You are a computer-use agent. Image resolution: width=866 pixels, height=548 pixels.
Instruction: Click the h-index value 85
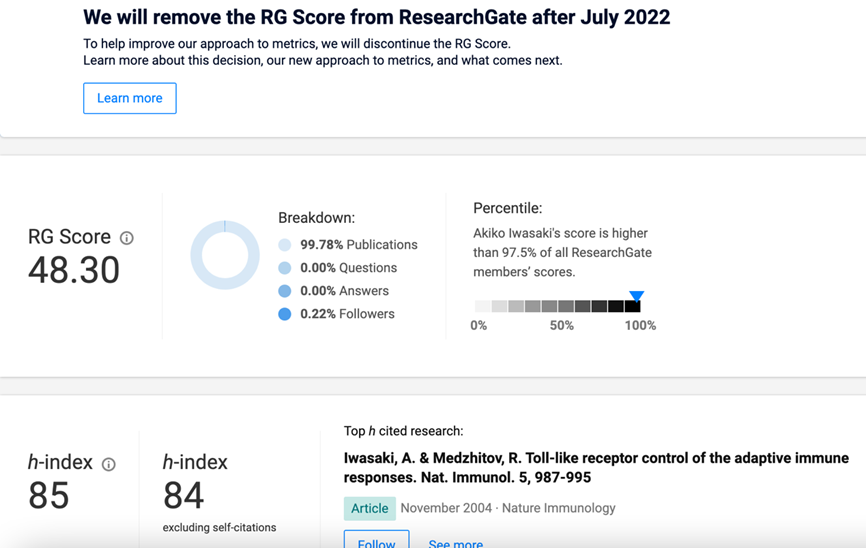[49, 496]
